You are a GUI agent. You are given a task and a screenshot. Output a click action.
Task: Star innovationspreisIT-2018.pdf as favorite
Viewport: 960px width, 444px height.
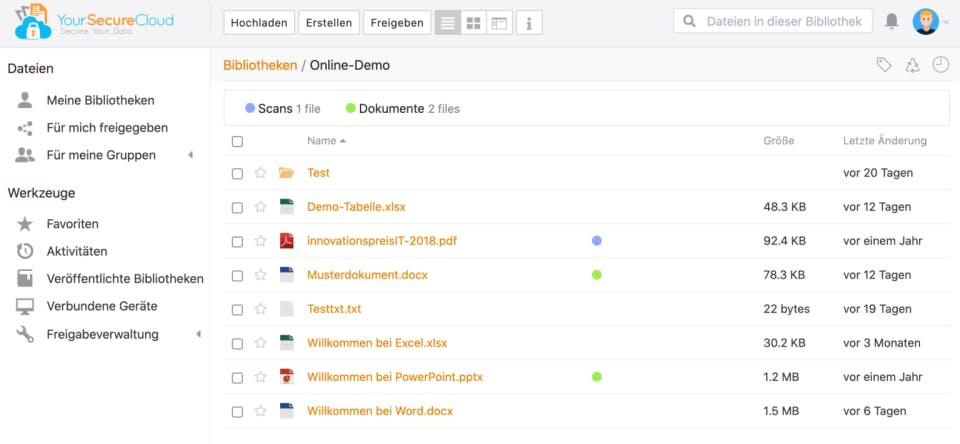pyautogui.click(x=260, y=241)
